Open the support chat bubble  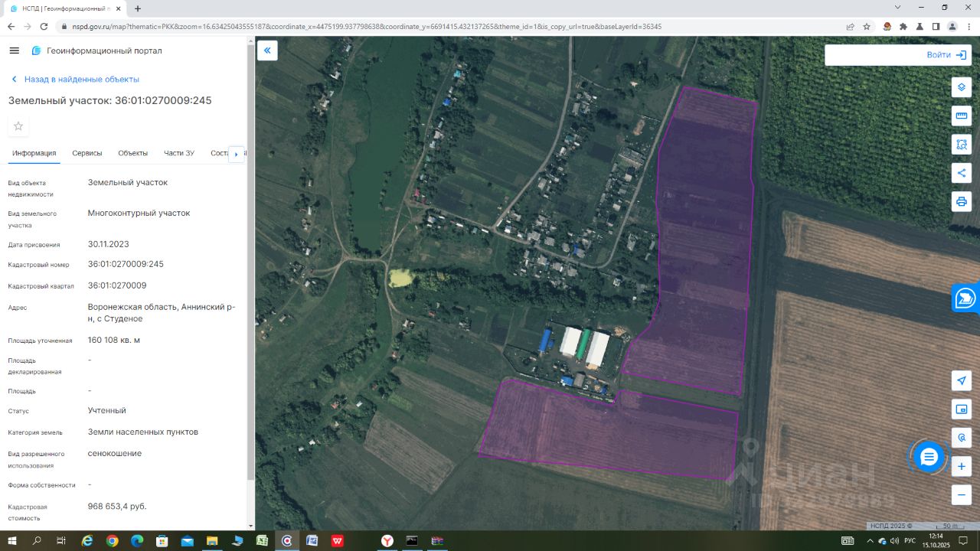[x=929, y=457]
